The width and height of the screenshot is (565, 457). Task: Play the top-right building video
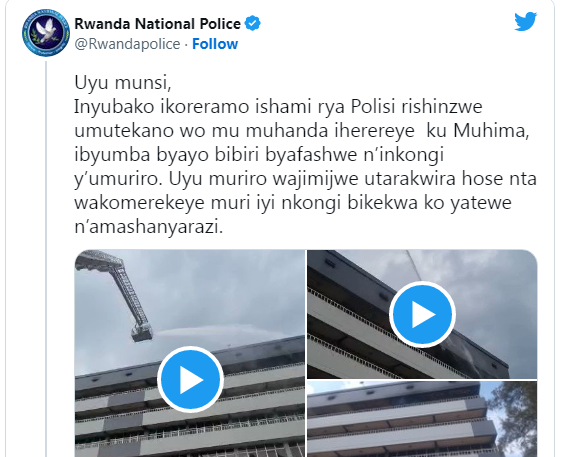422,314
